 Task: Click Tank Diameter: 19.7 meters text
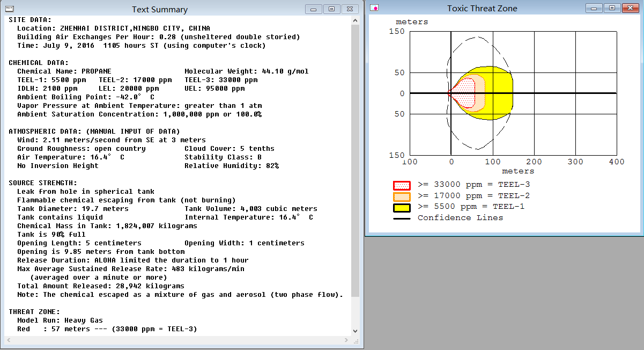[x=73, y=209]
